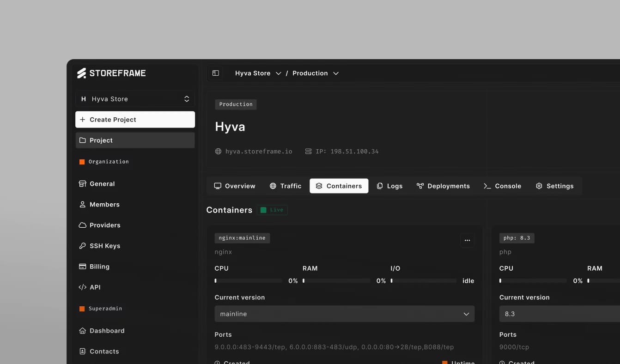Click the SSH Keys key icon

(x=83, y=246)
